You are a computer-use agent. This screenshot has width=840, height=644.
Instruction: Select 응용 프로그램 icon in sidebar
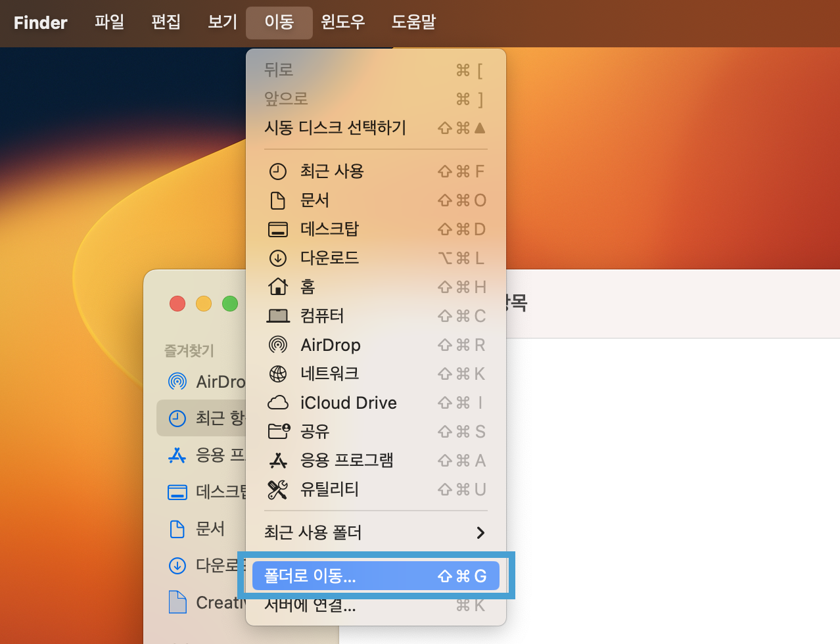click(x=177, y=455)
